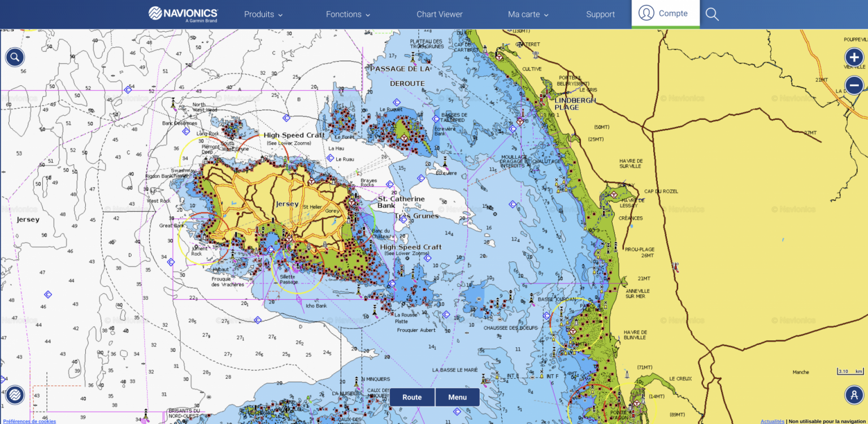Image resolution: width=868 pixels, height=424 pixels.
Task: Expand the Produits dropdown
Action: coord(263,14)
